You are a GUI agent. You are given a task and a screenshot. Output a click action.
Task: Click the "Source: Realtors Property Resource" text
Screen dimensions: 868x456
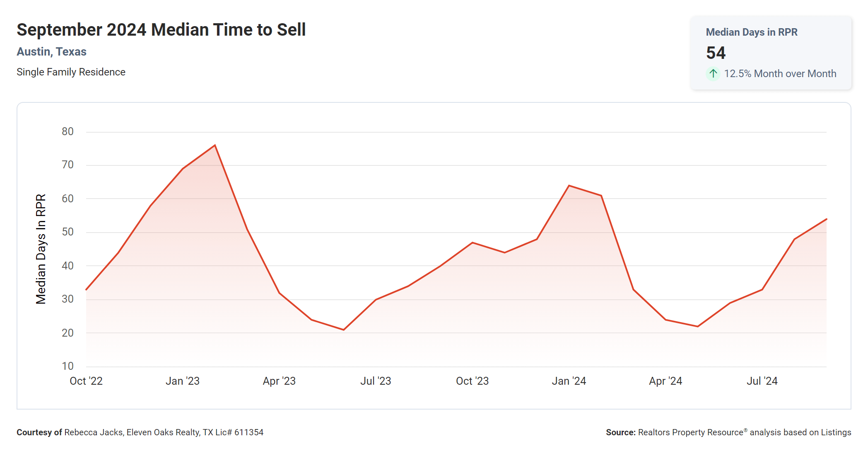[728, 432]
